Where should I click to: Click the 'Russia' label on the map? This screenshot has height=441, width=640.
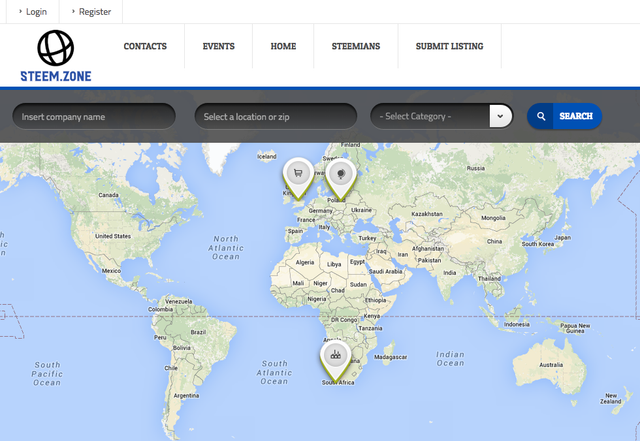click(x=476, y=168)
